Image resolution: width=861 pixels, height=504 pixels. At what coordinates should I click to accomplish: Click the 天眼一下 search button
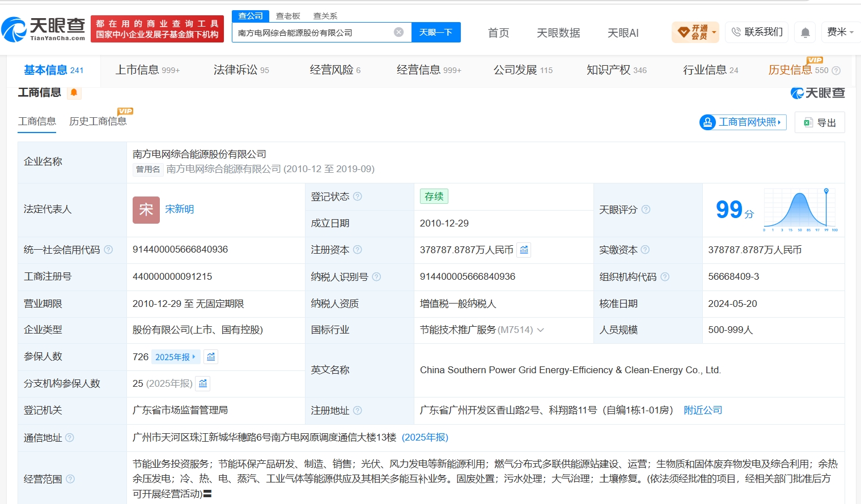[x=436, y=32]
